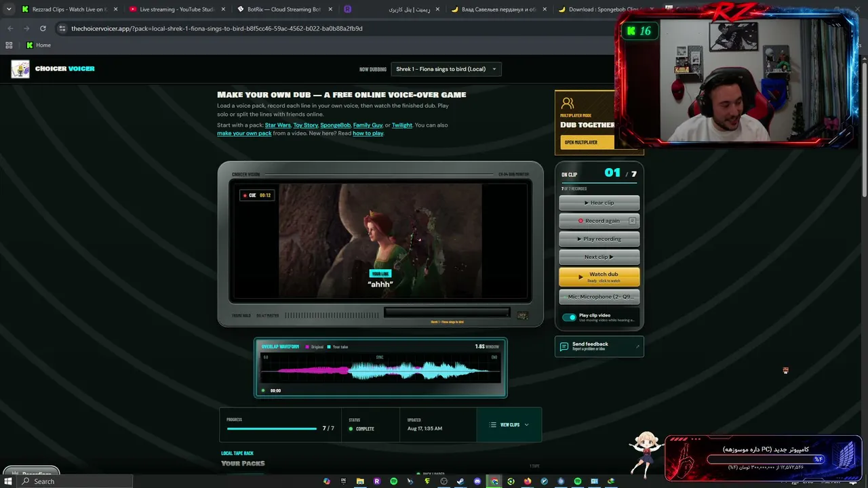Image resolution: width=868 pixels, height=488 pixels.
Task: Open the browser tab search dropdown arrow
Action: click(x=8, y=9)
